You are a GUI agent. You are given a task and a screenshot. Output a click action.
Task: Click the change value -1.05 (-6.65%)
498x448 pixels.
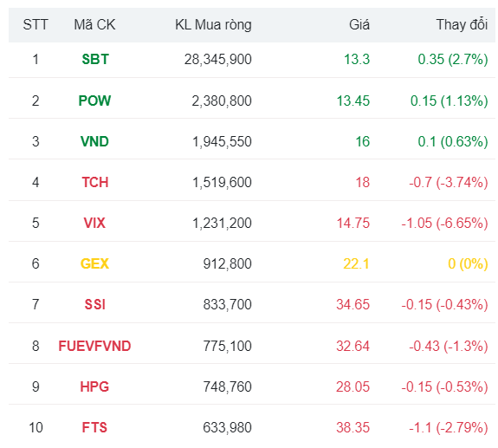[444, 223]
